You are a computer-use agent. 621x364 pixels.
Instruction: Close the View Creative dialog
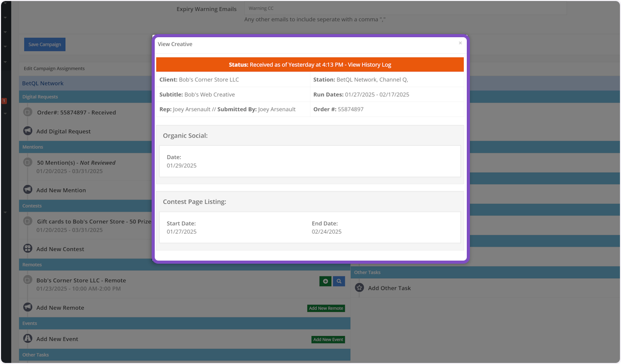click(460, 43)
